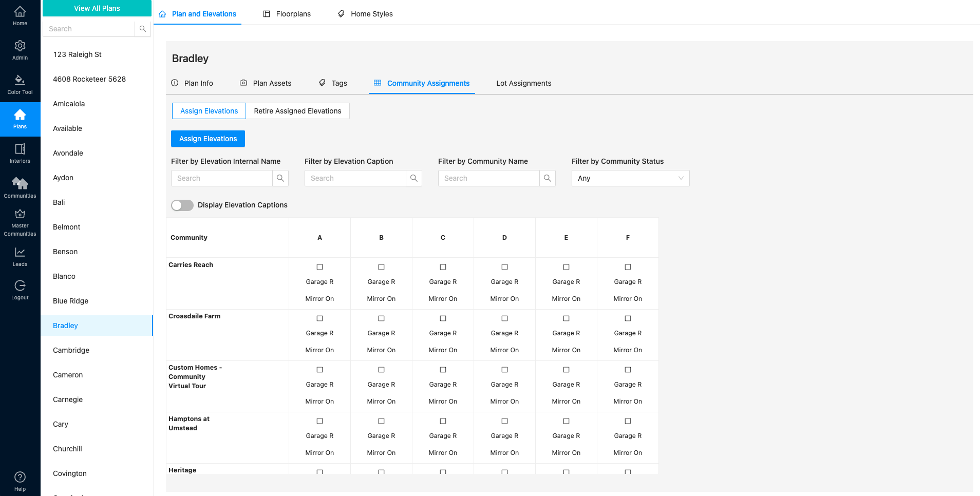Open the Filter by Community Status dropdown
The width and height of the screenshot is (980, 496).
[x=630, y=178]
